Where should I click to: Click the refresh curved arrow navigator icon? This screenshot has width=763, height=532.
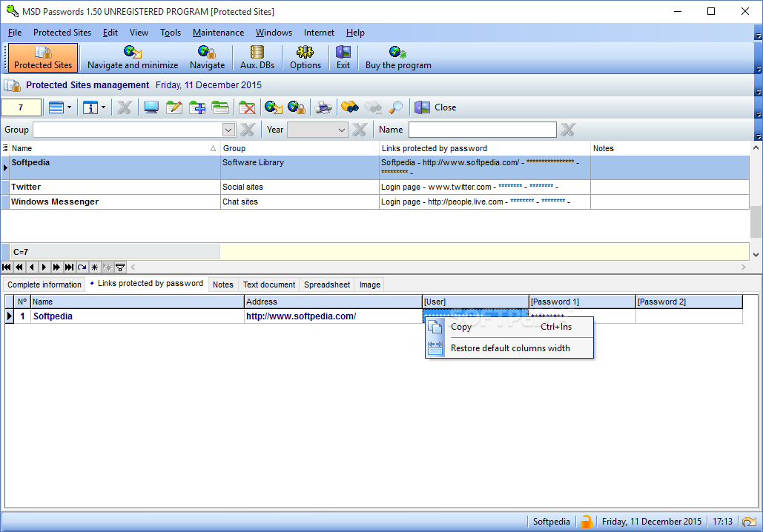coord(82,267)
